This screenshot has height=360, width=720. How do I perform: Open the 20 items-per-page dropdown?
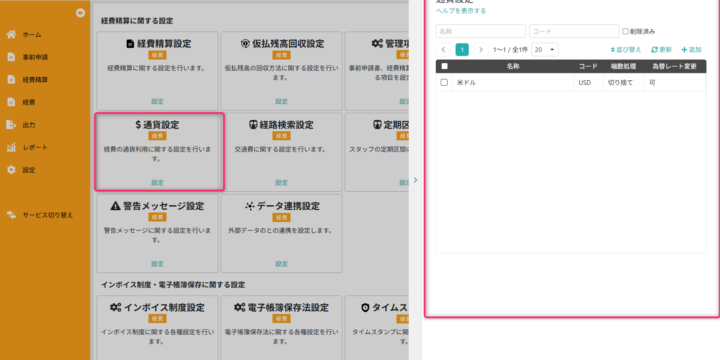coord(545,50)
